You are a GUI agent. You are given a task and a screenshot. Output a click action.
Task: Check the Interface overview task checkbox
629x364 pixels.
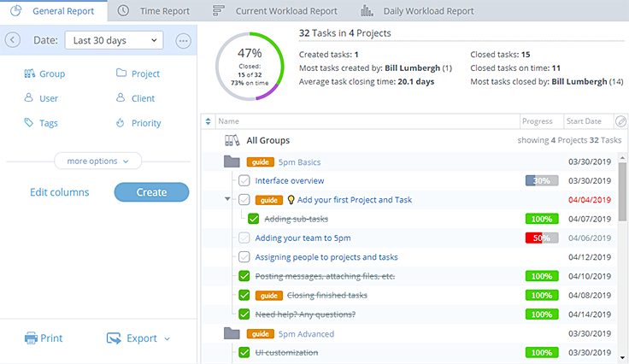click(x=244, y=180)
